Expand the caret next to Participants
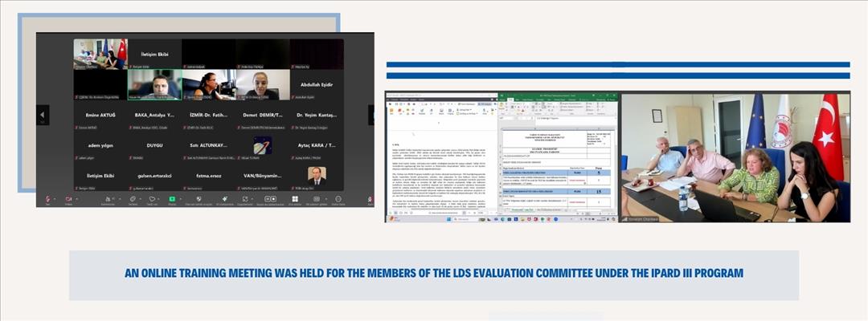Image resolution: width=868 pixels, height=321 pixels. [120, 198]
